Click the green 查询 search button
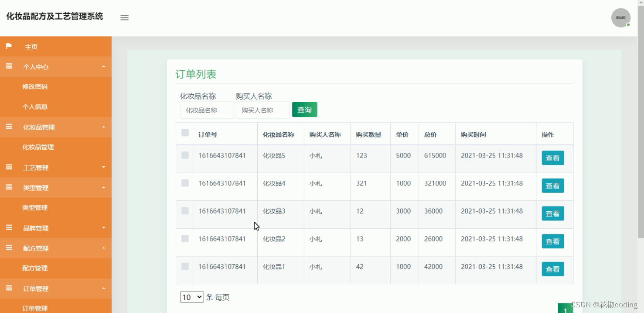 point(304,110)
